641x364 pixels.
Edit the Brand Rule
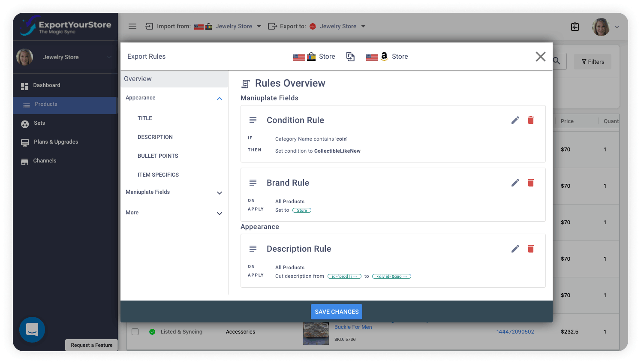click(x=515, y=183)
